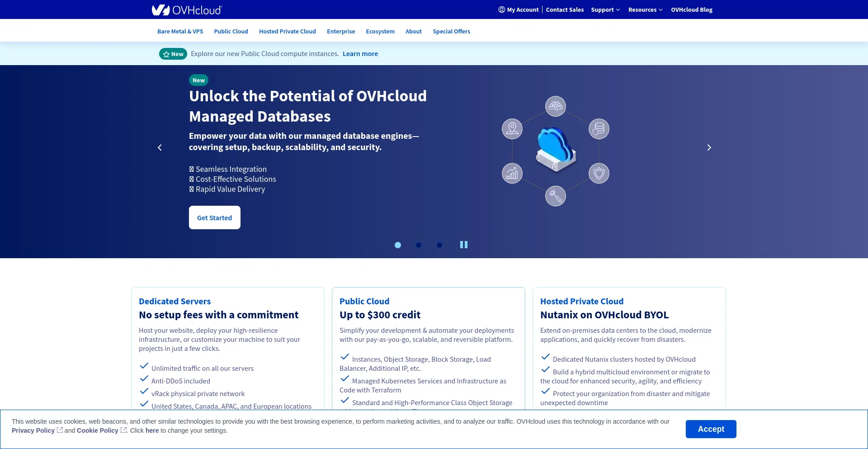Viewport: 868px width, 449px height.
Task: Select the second carousel dot
Action: coord(419,245)
